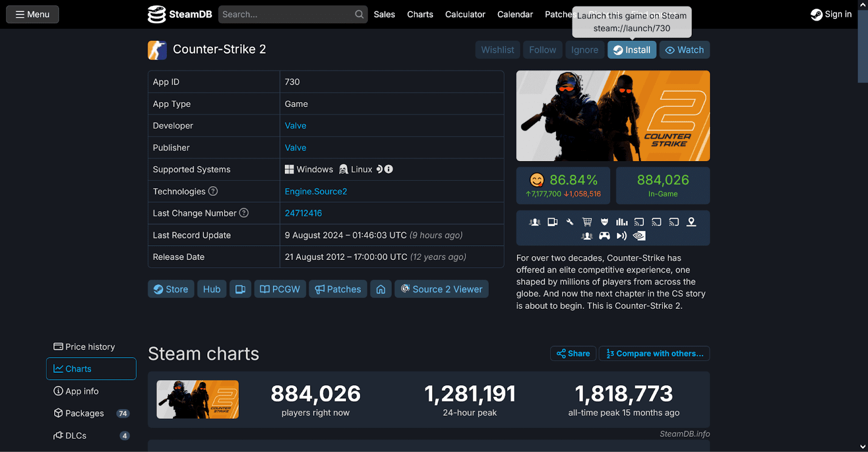Image resolution: width=868 pixels, height=452 pixels.
Task: Open the Valve publisher link
Action: pos(296,148)
